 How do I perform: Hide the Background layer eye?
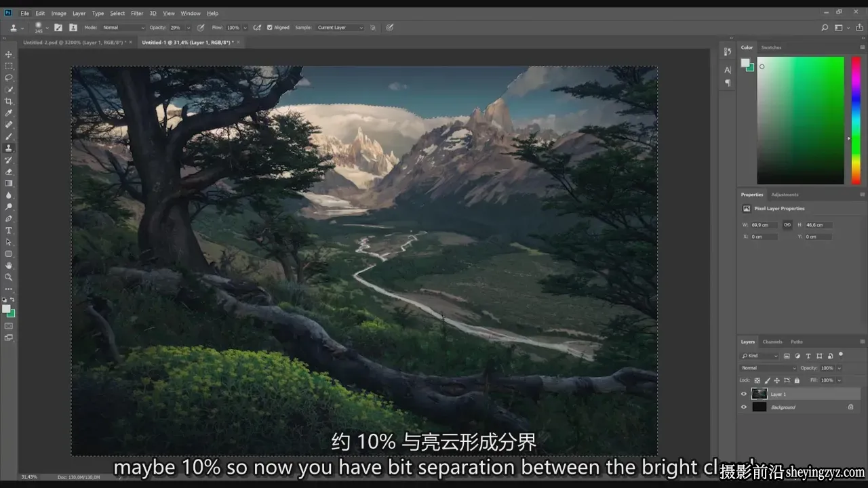(x=744, y=407)
